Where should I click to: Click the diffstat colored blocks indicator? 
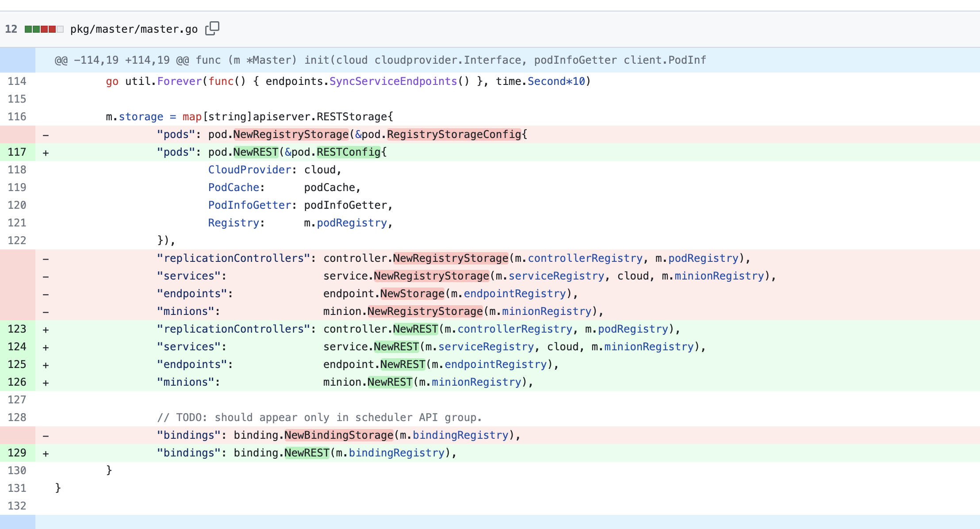[x=44, y=29]
